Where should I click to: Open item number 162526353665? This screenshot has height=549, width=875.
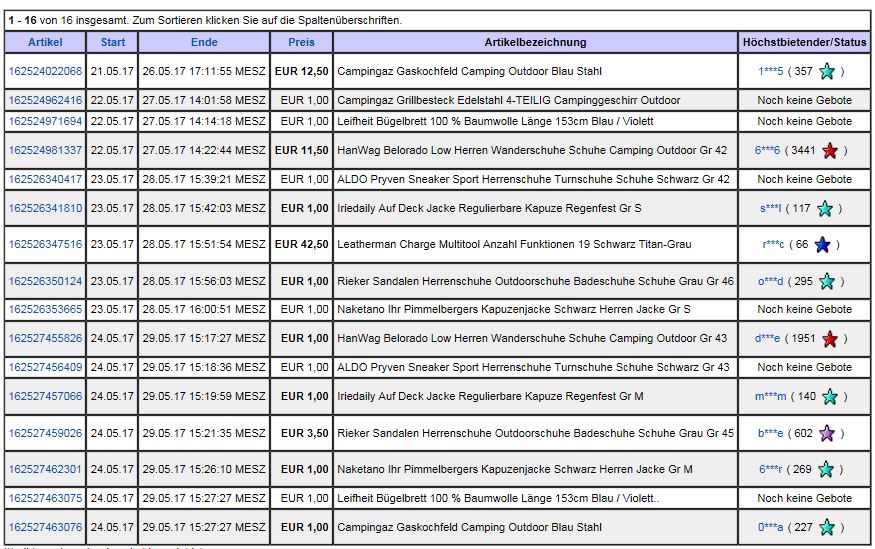45,309
